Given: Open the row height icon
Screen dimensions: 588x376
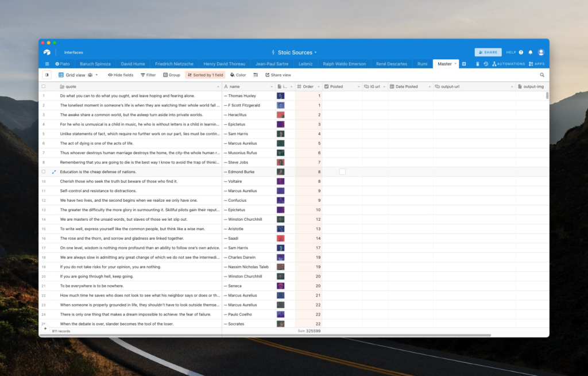Looking at the screenshot, I should [x=256, y=75].
